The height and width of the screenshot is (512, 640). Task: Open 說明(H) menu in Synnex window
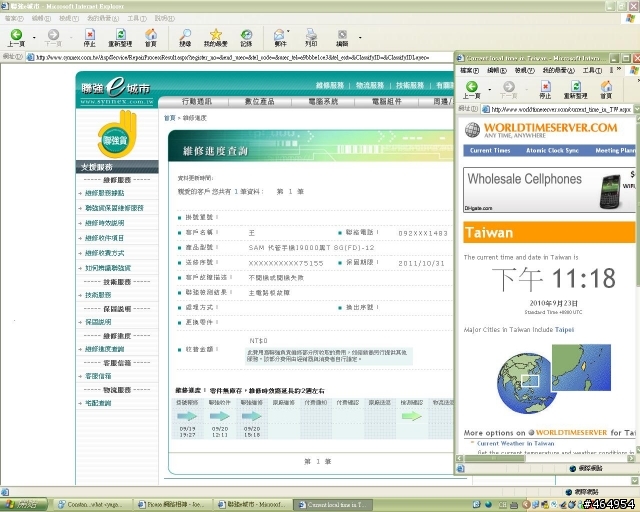point(164,18)
